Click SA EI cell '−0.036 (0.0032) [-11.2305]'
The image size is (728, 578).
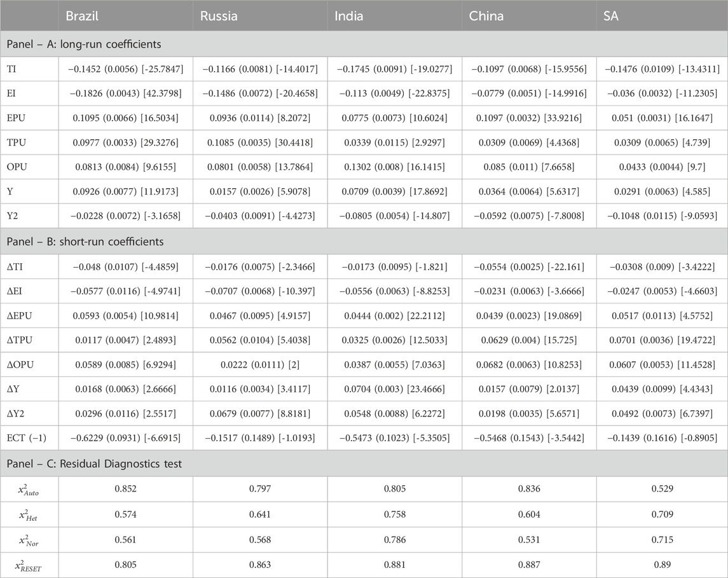pyautogui.click(x=662, y=93)
